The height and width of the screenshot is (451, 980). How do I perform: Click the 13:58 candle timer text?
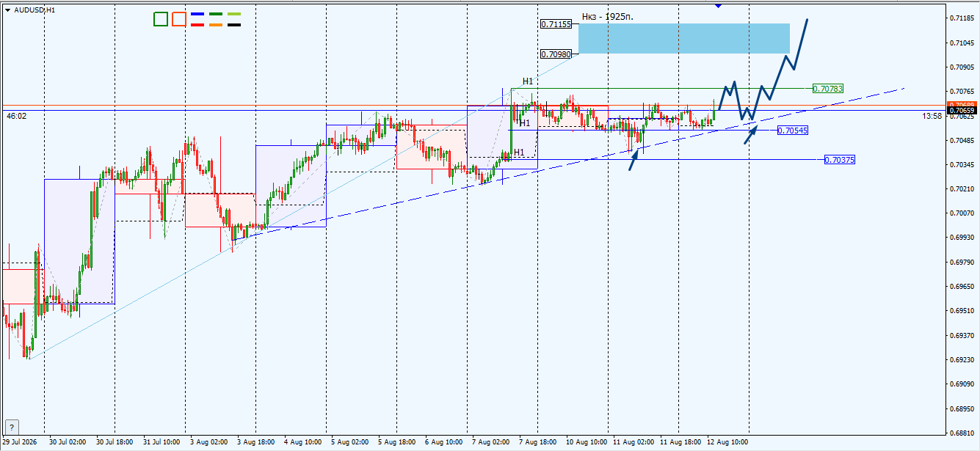click(932, 116)
